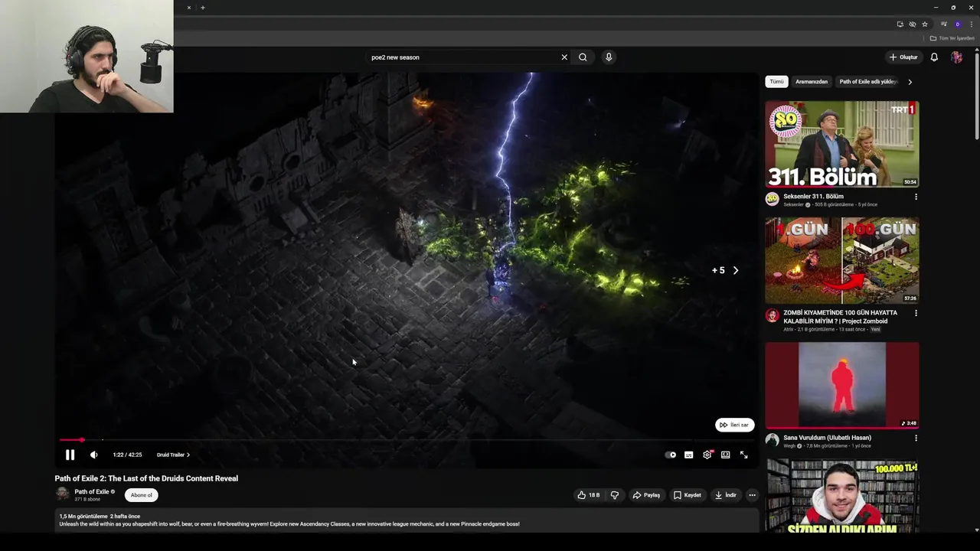
Task: Install app via address bar icon
Action: tap(900, 24)
